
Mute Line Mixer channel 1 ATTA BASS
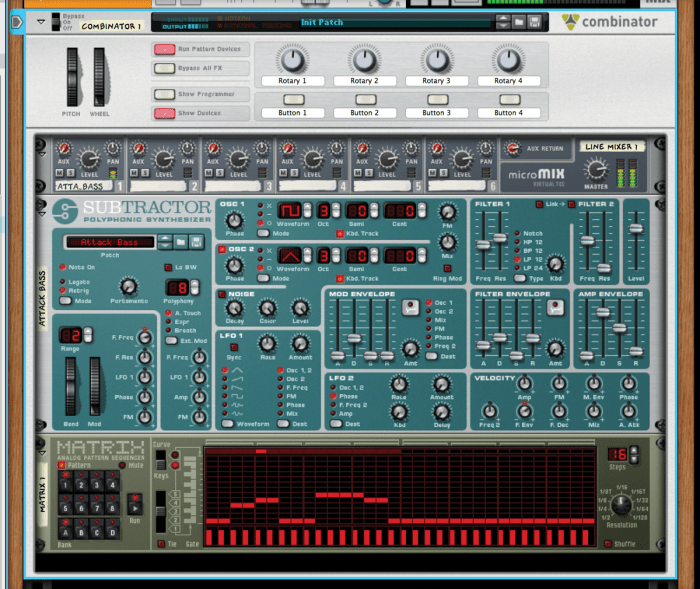(60, 173)
